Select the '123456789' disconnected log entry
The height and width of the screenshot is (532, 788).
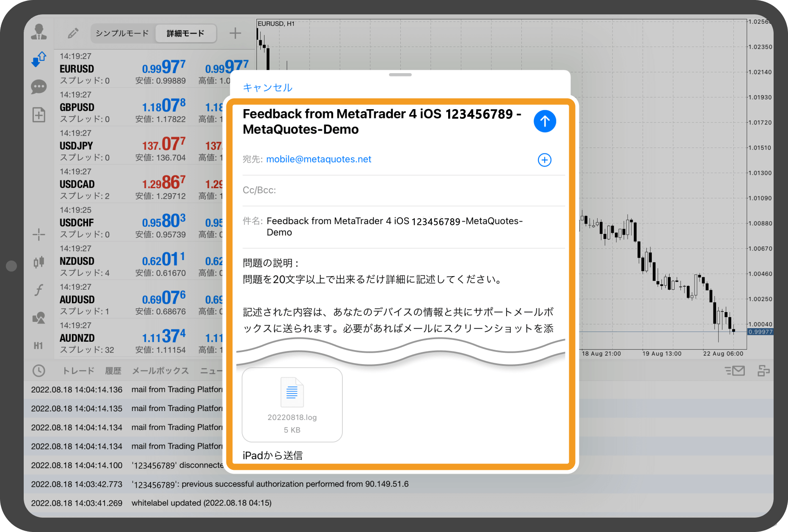click(124, 465)
